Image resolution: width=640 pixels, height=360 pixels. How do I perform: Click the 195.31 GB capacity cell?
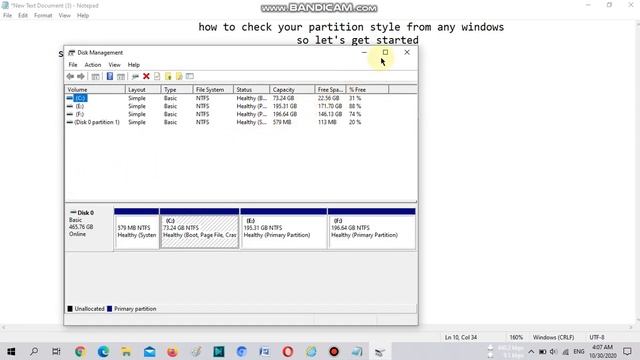tap(284, 106)
